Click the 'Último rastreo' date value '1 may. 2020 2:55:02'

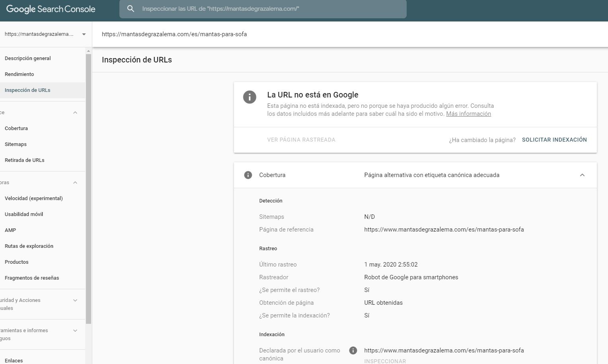(391, 265)
